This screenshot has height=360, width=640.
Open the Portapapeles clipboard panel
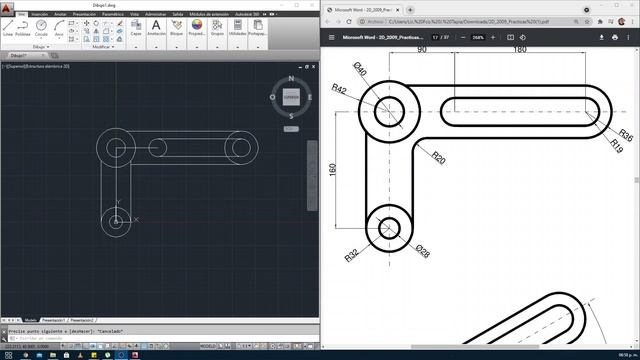point(258,28)
